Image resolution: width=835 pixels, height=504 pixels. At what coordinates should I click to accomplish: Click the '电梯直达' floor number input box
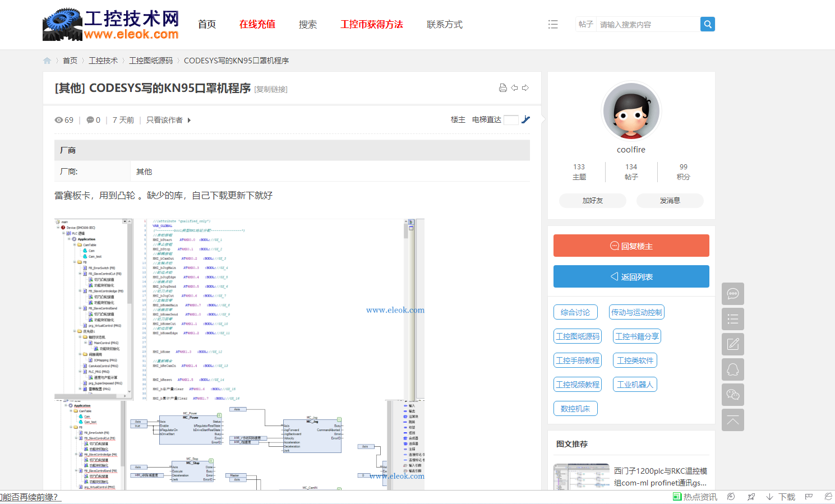[x=511, y=120]
